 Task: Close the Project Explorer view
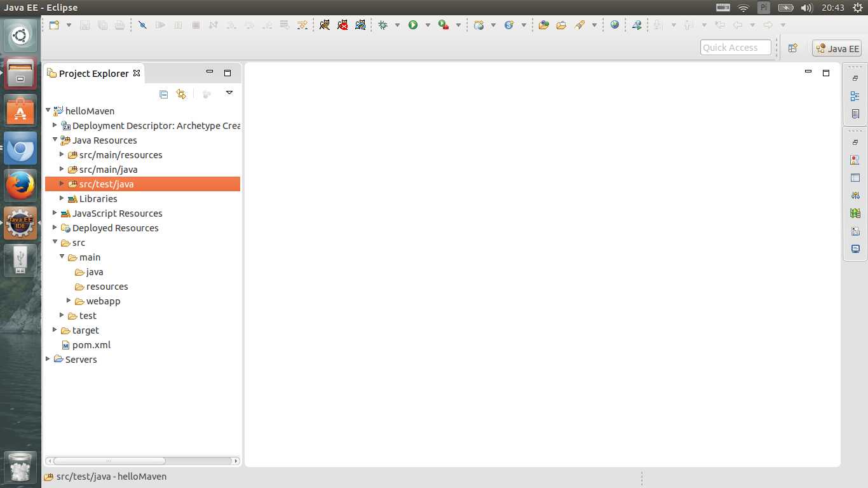136,73
